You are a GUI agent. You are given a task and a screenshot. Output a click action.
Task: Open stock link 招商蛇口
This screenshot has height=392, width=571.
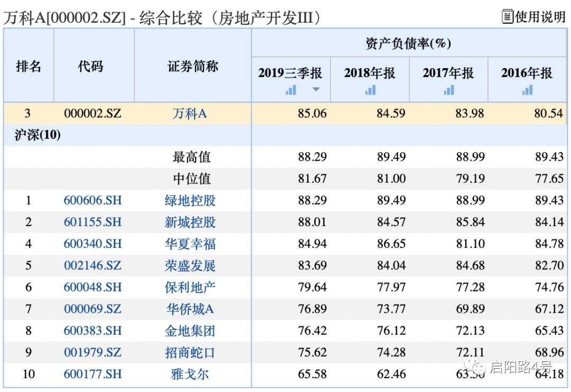point(190,352)
